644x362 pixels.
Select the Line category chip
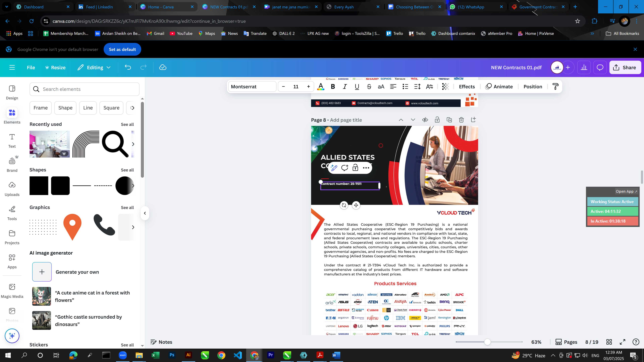[x=88, y=108]
